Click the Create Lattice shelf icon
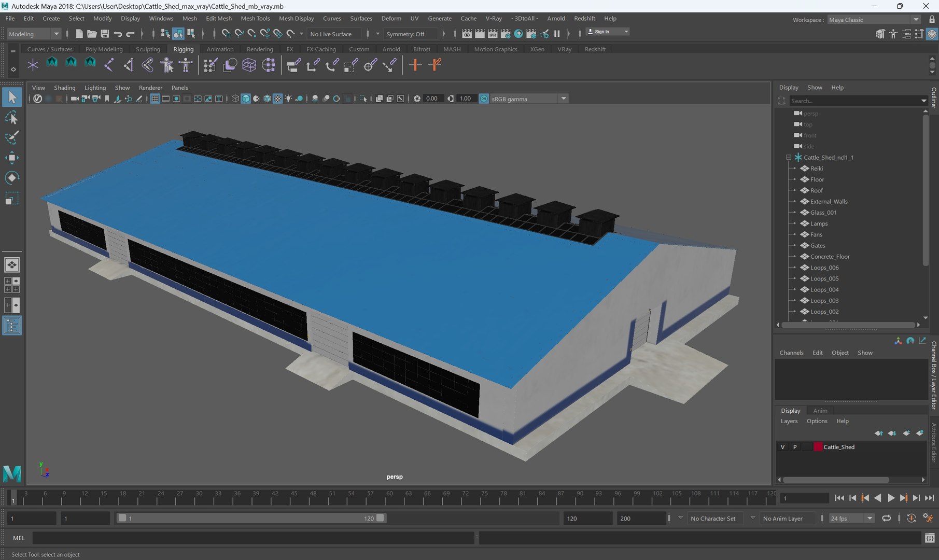Screen dimensions: 939x560 click(249, 65)
